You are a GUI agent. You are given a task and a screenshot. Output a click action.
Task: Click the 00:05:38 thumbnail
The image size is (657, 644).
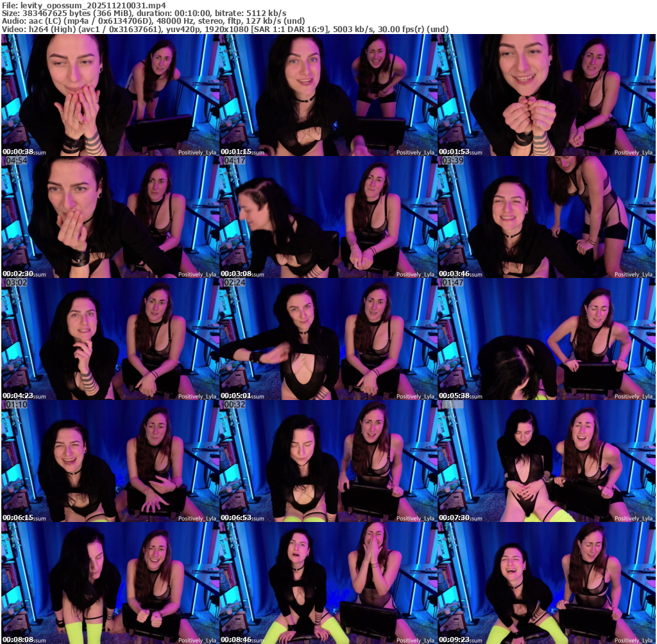pos(546,339)
